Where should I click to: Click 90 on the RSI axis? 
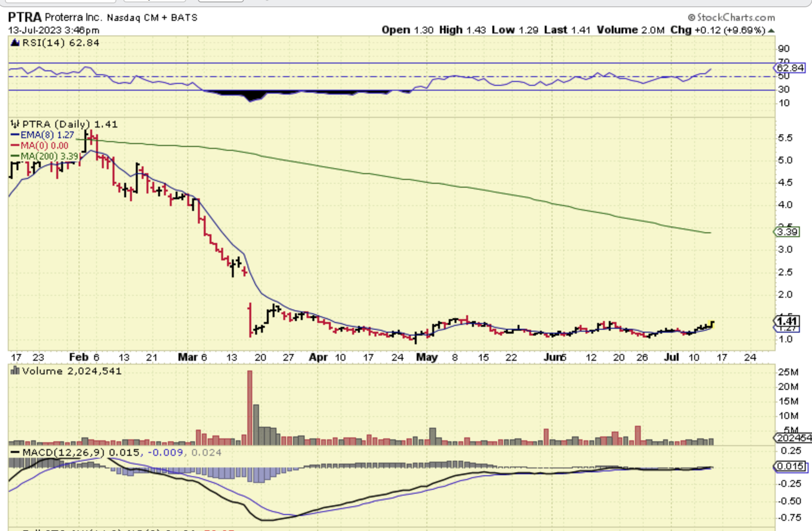pyautogui.click(x=784, y=48)
